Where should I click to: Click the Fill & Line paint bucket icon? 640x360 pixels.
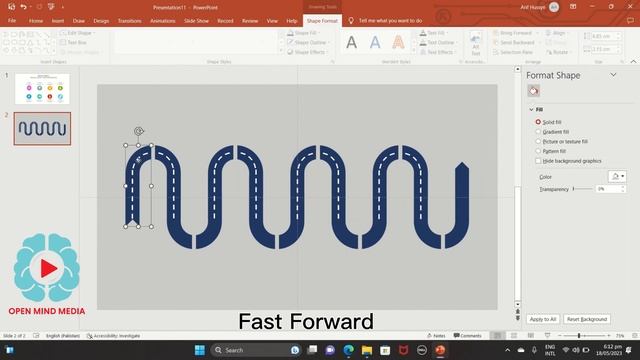[533, 91]
